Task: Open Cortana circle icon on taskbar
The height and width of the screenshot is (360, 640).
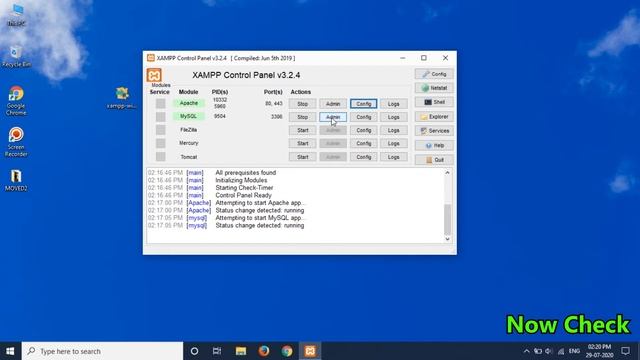Action: (194, 351)
